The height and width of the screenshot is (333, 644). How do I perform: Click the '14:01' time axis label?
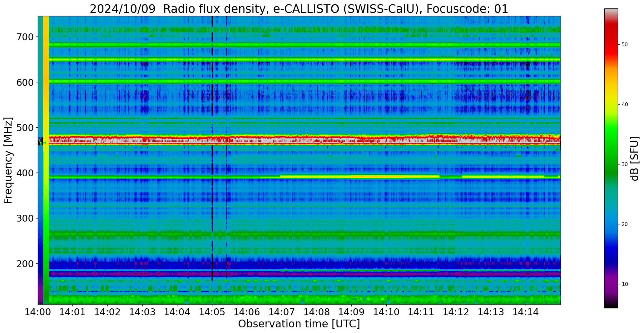(x=73, y=311)
